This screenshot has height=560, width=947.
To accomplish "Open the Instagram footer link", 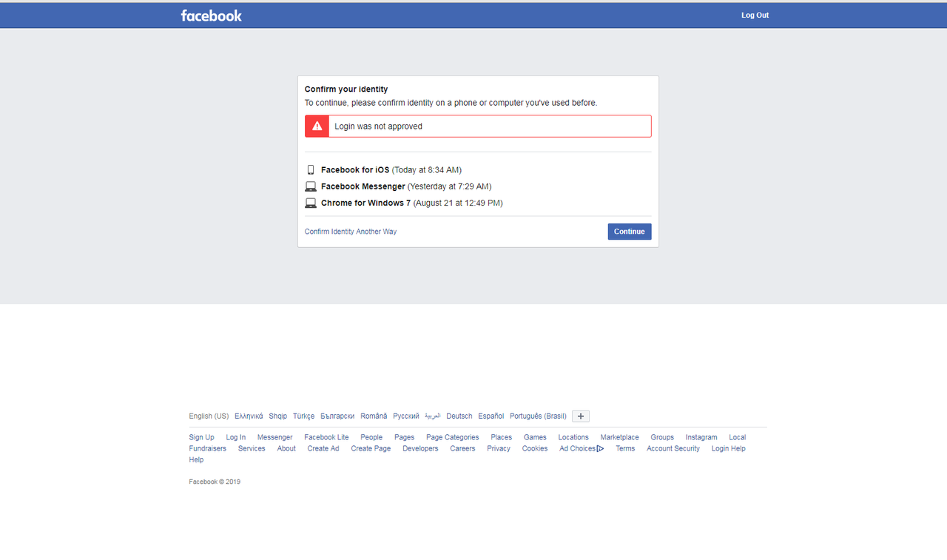I will point(701,438).
